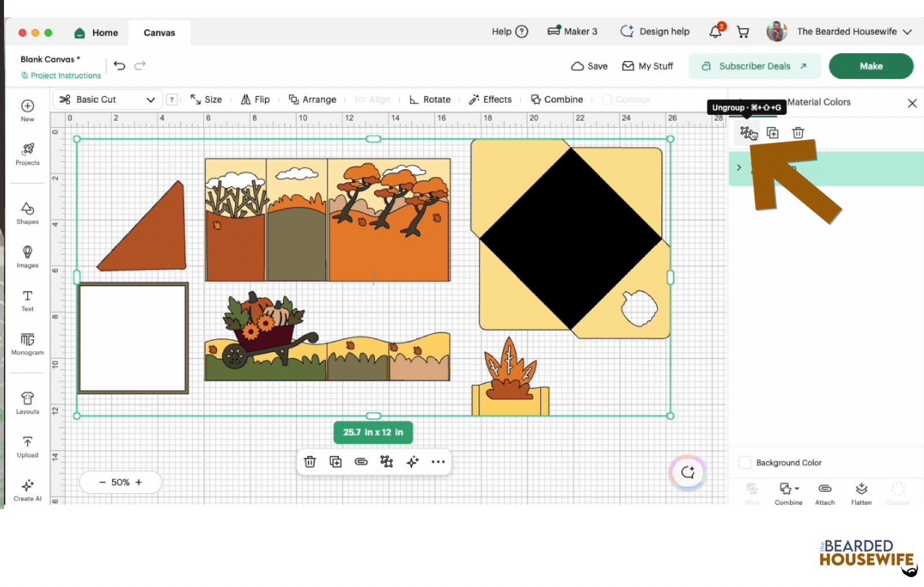Viewport: 924px width, 587px height.
Task: Open the Shapes tool
Action: click(x=27, y=213)
